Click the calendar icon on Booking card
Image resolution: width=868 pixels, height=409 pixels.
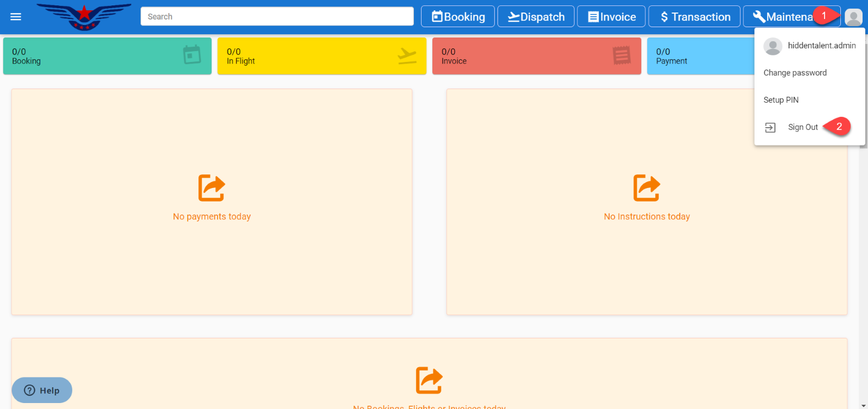pyautogui.click(x=192, y=55)
